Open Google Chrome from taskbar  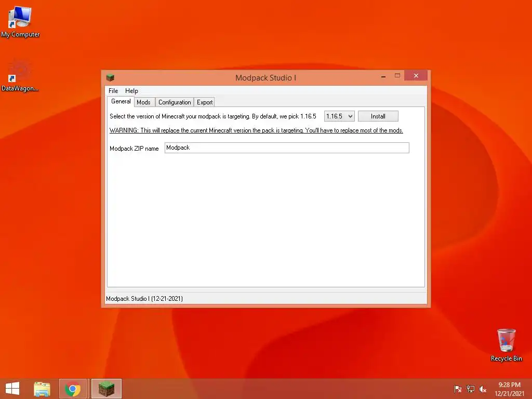[x=73, y=389]
